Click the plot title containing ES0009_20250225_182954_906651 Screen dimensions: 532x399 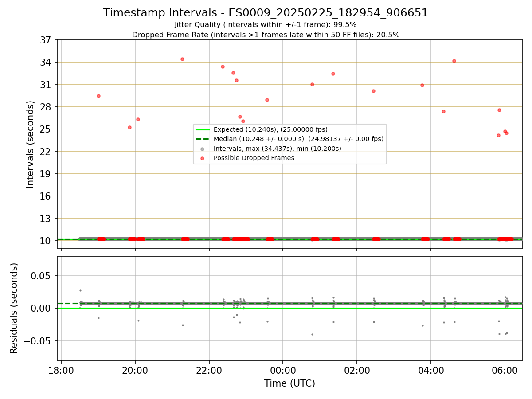coord(266,13)
